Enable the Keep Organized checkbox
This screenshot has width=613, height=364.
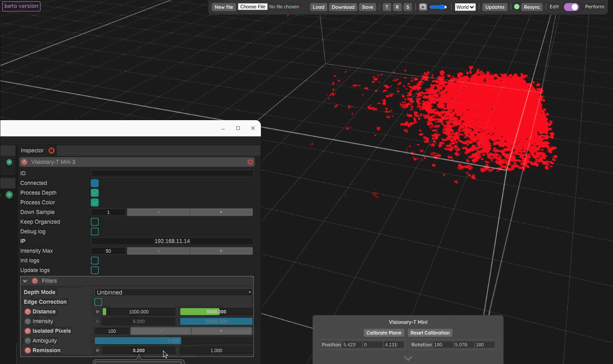point(95,222)
